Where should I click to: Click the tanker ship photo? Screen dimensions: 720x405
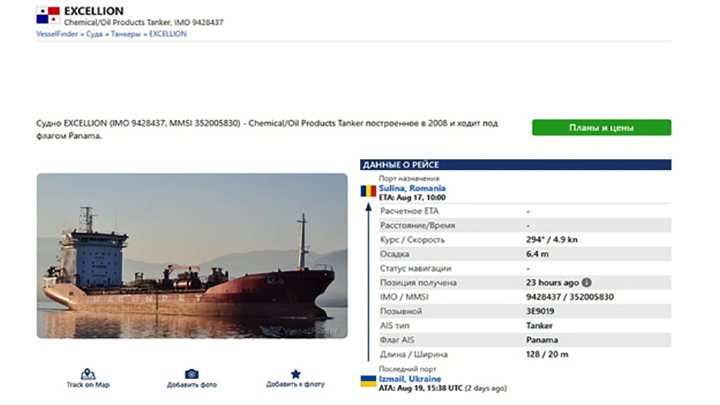tap(192, 256)
